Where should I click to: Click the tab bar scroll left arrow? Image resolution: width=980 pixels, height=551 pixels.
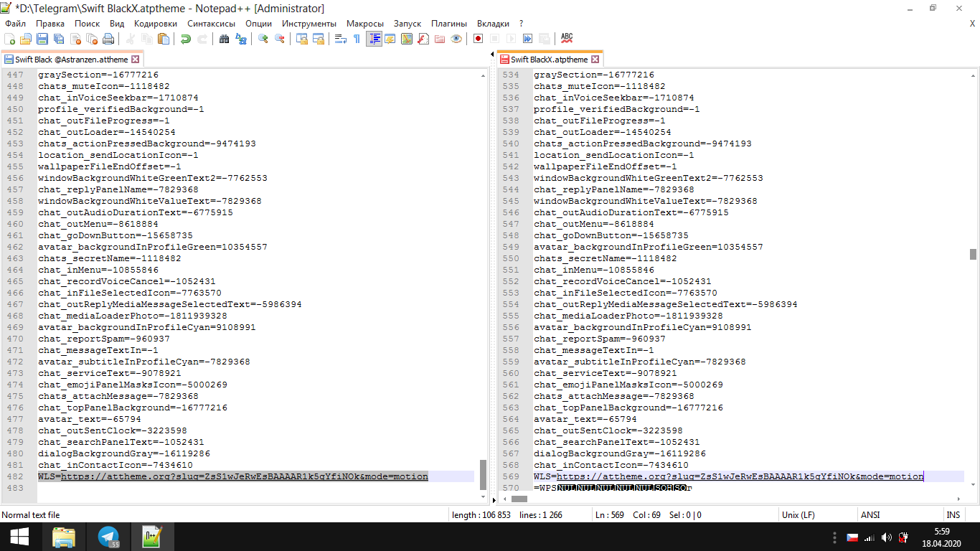coord(493,55)
